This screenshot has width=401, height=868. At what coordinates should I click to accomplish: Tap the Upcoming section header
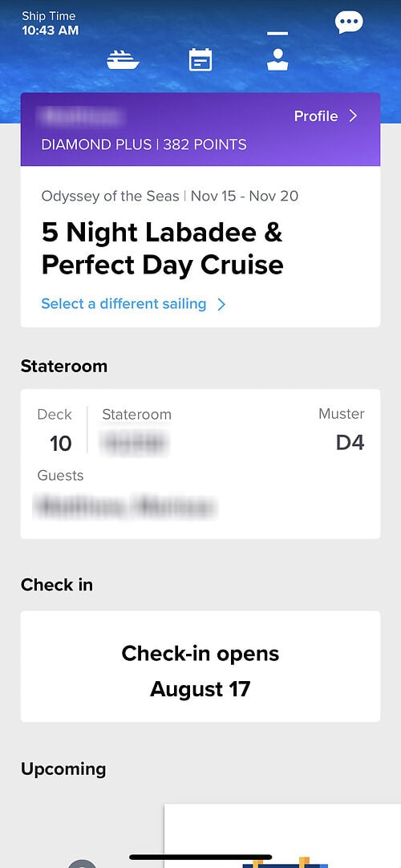[x=63, y=769]
